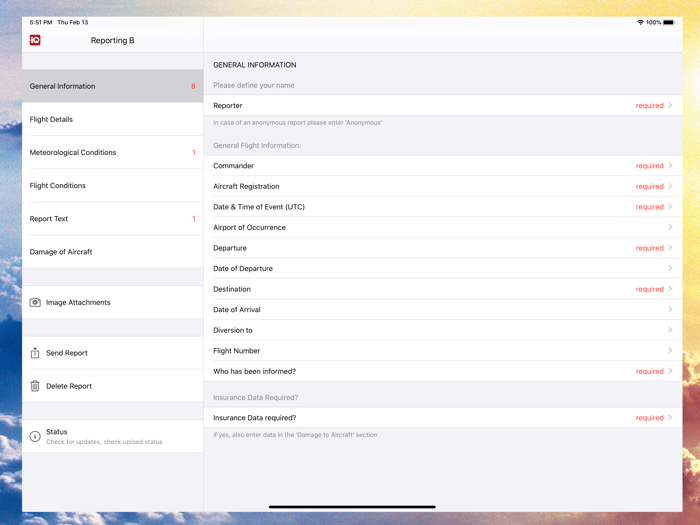Tap the battery indicator icon
The width and height of the screenshot is (700, 525).
pos(669,22)
